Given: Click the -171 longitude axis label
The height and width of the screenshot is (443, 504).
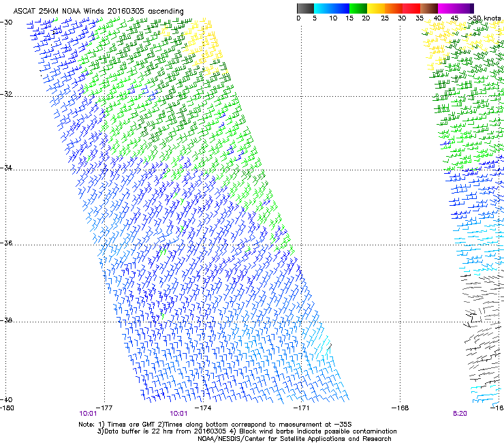Looking at the screenshot, I should pos(302,408).
